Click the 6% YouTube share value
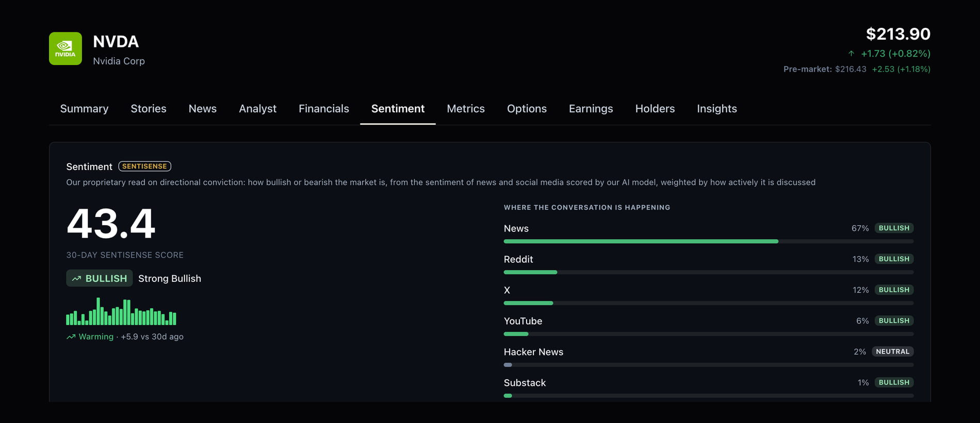 pos(862,321)
